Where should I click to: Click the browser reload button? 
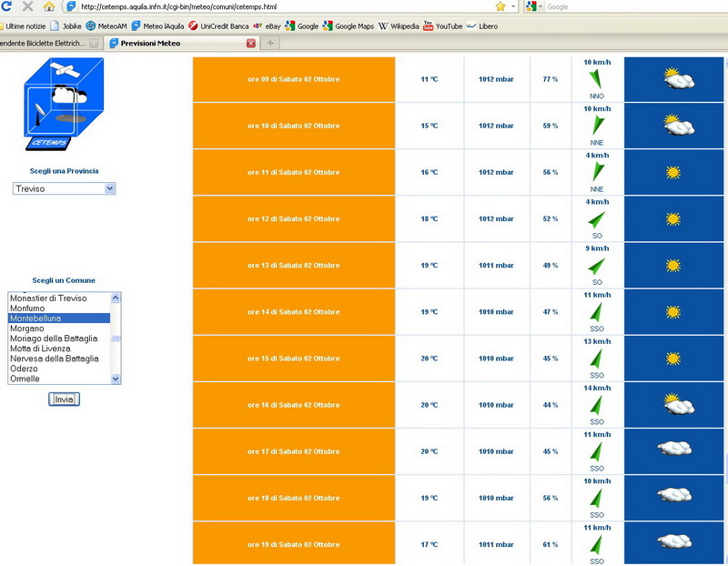pos(6,6)
